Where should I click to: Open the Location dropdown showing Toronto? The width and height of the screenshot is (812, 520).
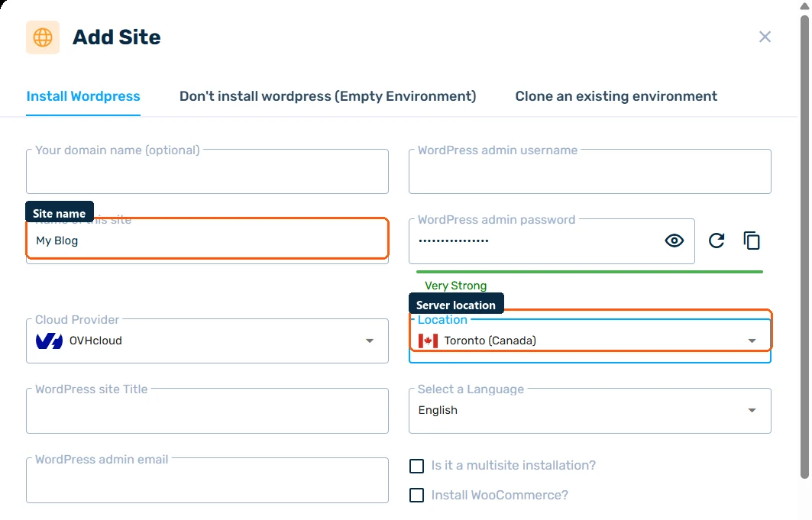(x=590, y=341)
